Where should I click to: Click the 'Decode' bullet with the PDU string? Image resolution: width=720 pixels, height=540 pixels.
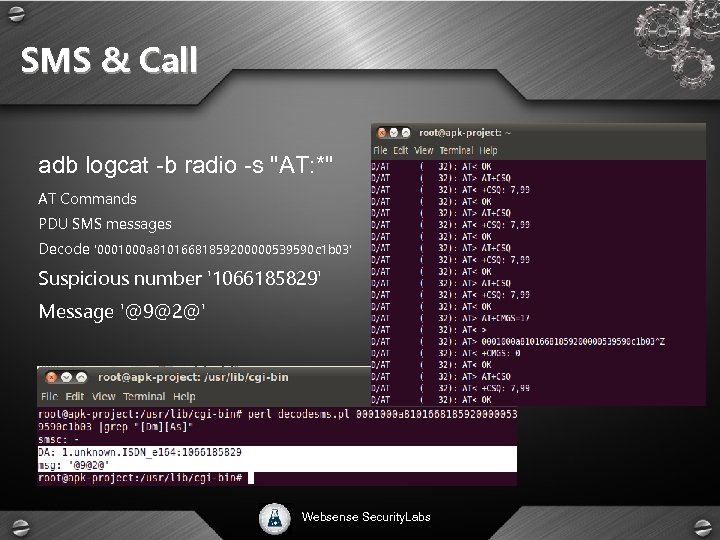195,249
